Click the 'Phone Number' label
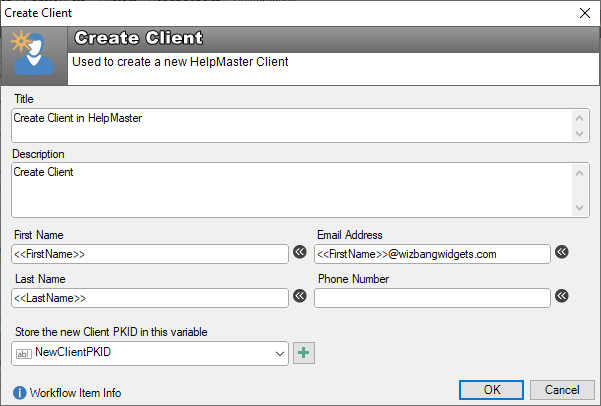Viewport: 601px width, 406px height. [x=353, y=279]
